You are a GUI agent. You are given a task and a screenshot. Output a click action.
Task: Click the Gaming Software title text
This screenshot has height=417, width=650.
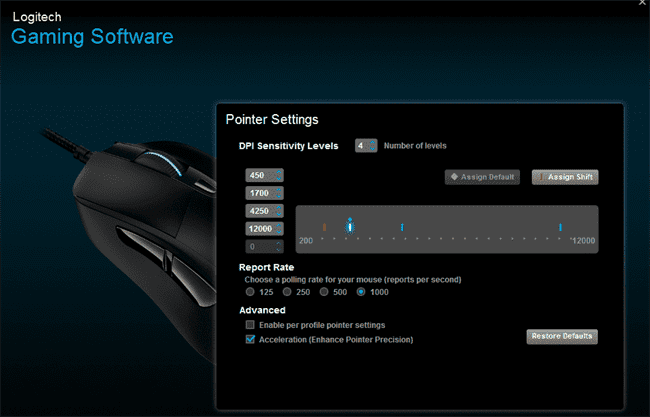click(x=92, y=36)
